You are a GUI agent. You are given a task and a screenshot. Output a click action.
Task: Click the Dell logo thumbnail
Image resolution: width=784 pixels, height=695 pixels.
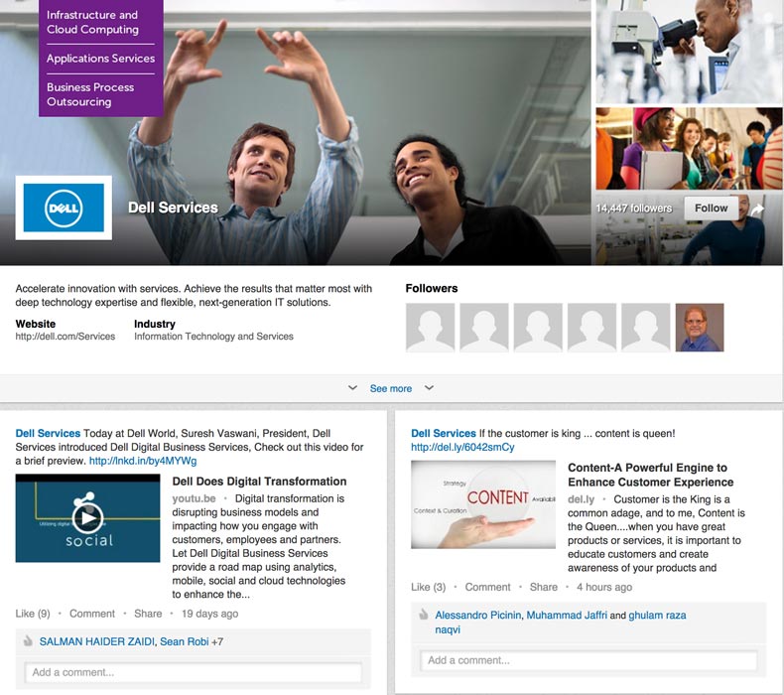(64, 208)
